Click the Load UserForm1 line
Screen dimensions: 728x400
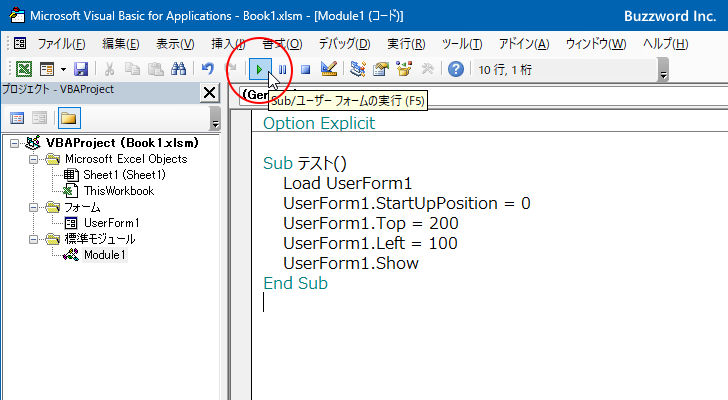(x=347, y=183)
